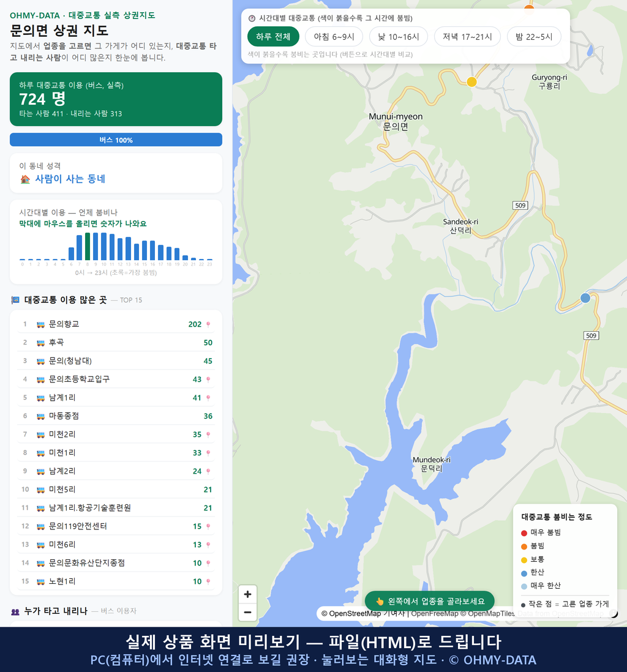Click the orange marker at the map top
Viewport: 627px width, 672px height.
tap(529, 7)
